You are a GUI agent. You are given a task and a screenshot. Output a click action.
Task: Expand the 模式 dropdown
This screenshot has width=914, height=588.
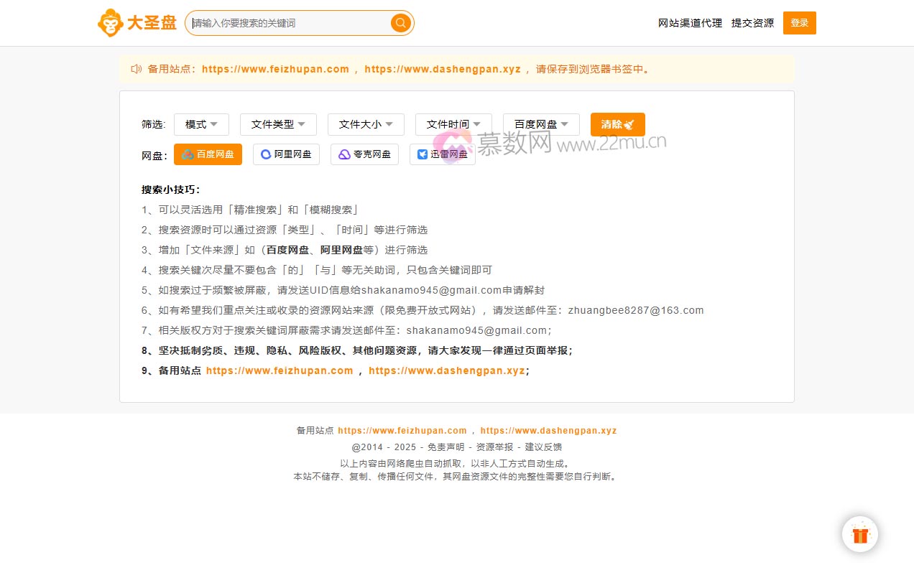point(201,124)
